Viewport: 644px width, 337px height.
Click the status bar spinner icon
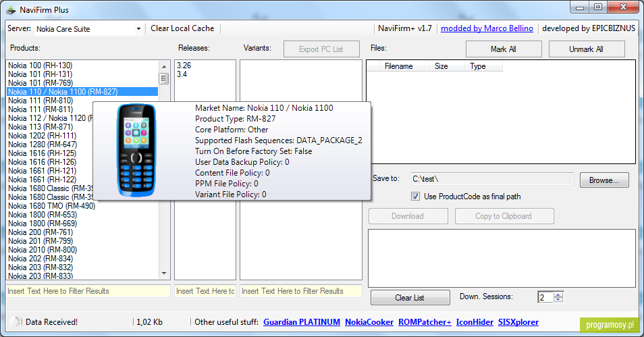point(16,321)
